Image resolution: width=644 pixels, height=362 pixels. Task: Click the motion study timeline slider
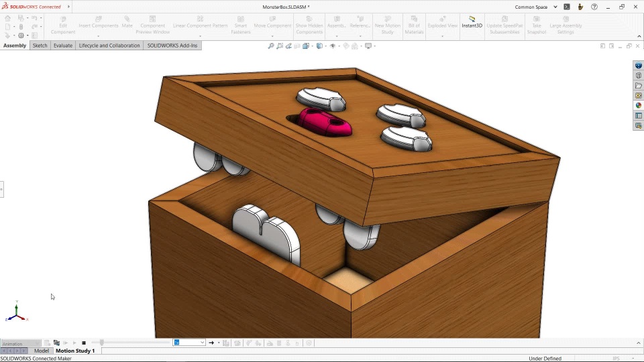[102, 343]
